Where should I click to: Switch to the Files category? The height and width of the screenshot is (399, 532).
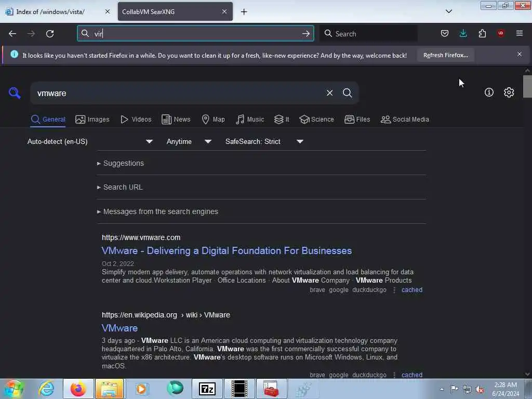point(357,119)
